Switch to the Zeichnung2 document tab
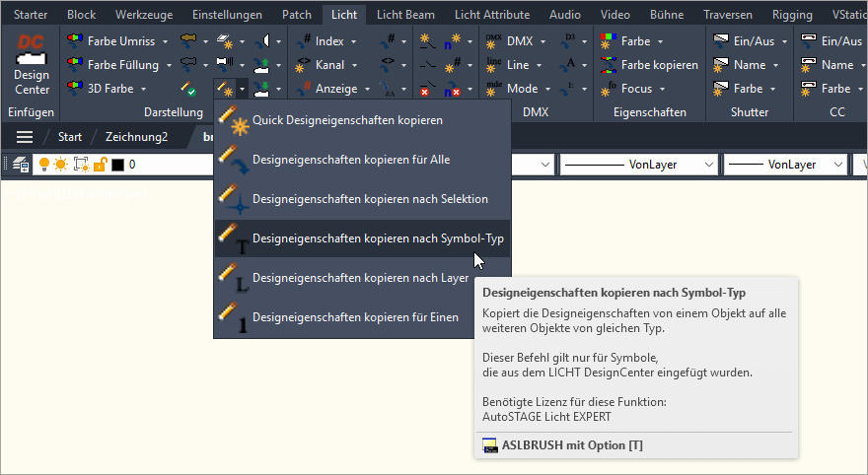Screen dimensions: 868x475 pos(137,137)
